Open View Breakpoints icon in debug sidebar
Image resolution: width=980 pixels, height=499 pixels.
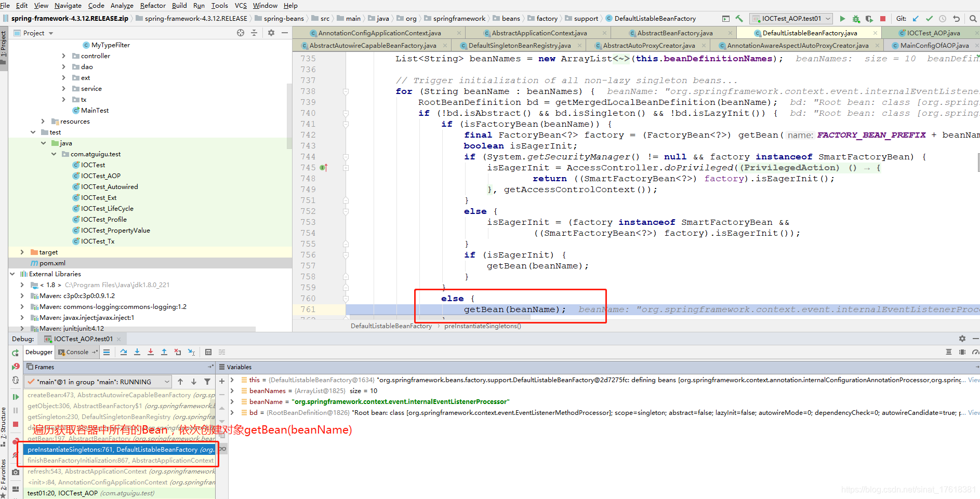16,441
